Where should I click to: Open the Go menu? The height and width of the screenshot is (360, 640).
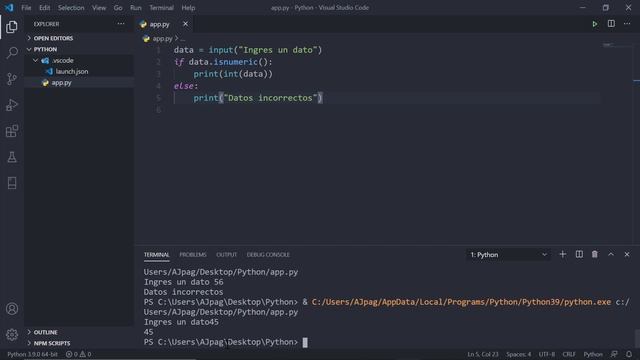click(x=118, y=7)
